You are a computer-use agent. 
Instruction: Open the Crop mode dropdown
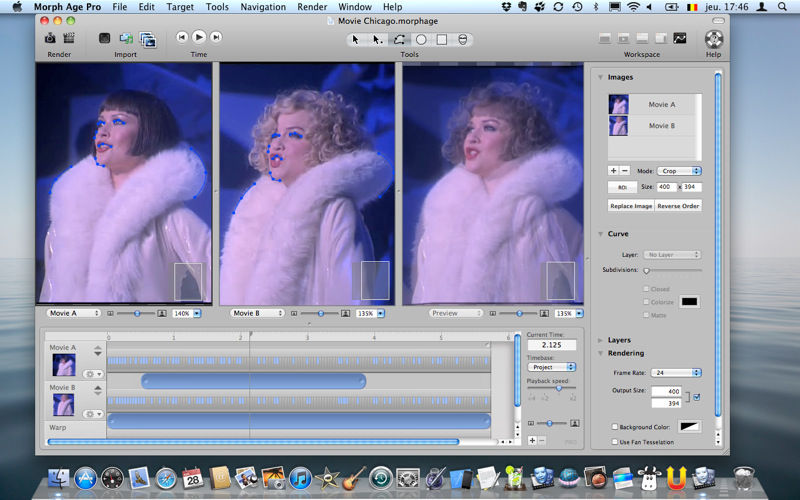679,171
